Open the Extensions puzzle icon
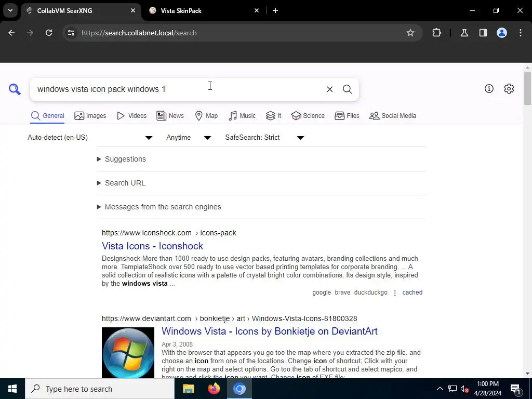The height and width of the screenshot is (399, 532). [436, 33]
